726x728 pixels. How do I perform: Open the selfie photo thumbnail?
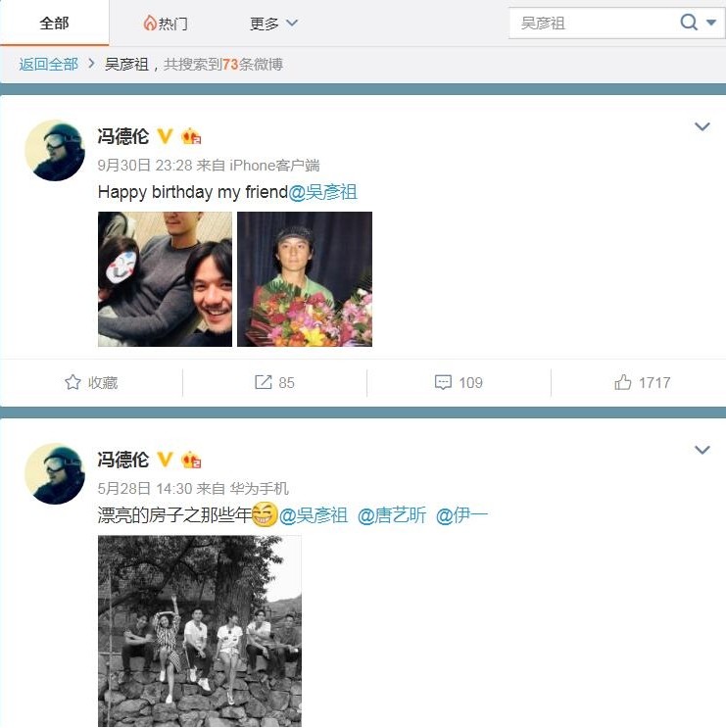coord(165,279)
